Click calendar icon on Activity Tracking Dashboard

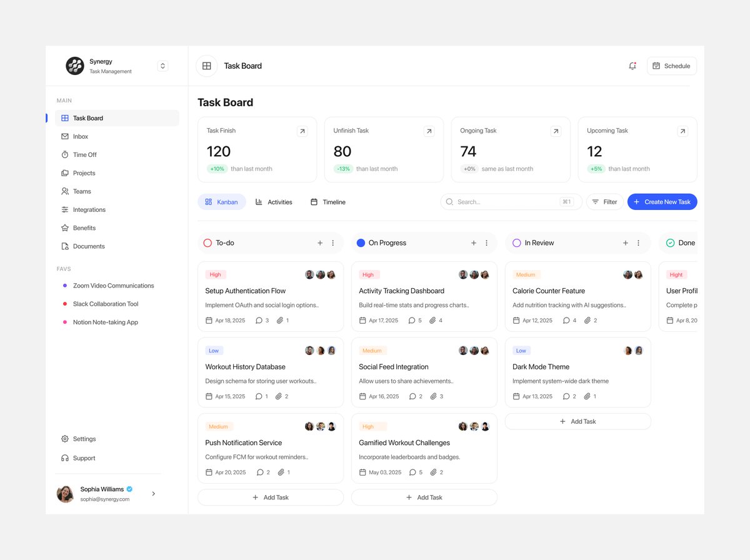(x=362, y=321)
